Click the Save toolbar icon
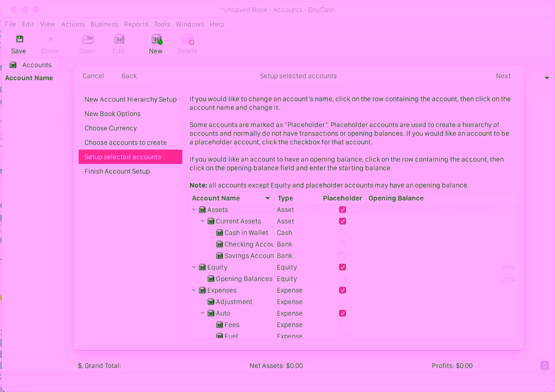 pyautogui.click(x=20, y=39)
